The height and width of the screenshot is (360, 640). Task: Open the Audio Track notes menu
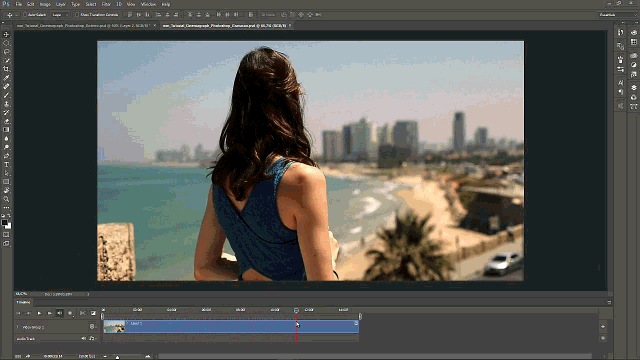(x=92, y=338)
